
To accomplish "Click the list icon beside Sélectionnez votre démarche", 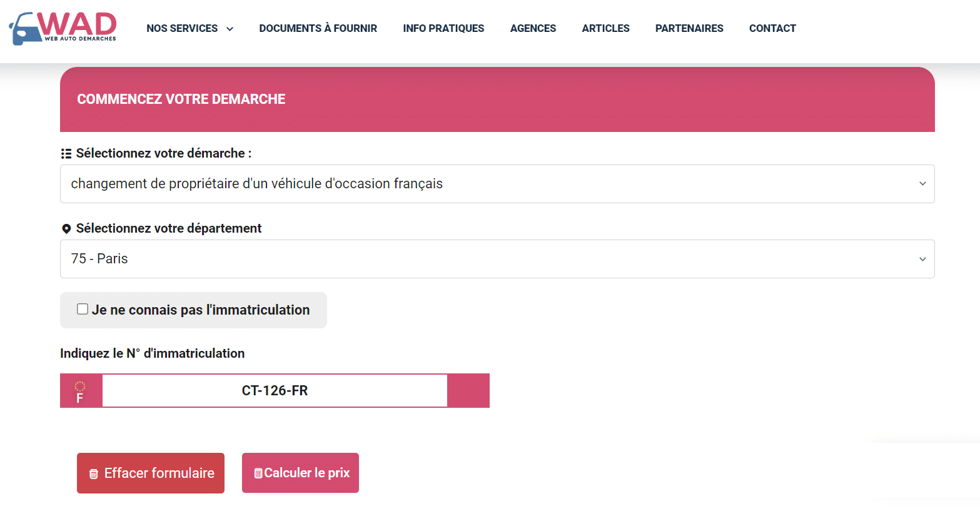I will (x=66, y=154).
